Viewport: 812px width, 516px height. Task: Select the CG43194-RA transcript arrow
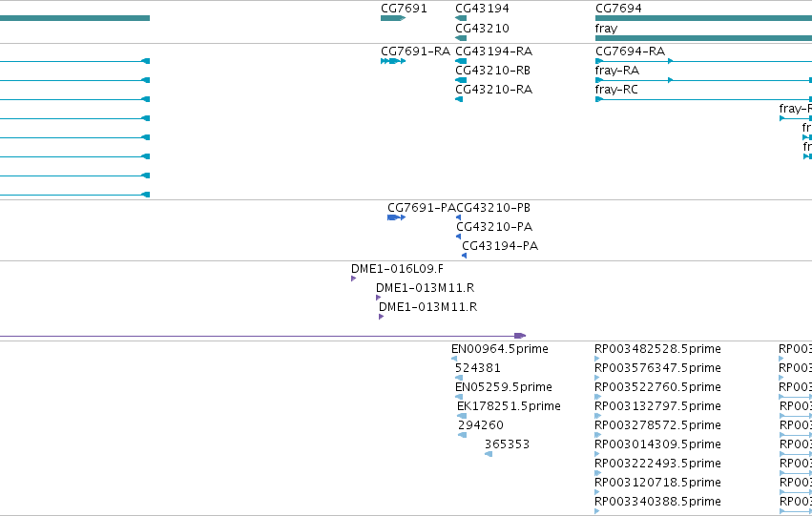460,61
